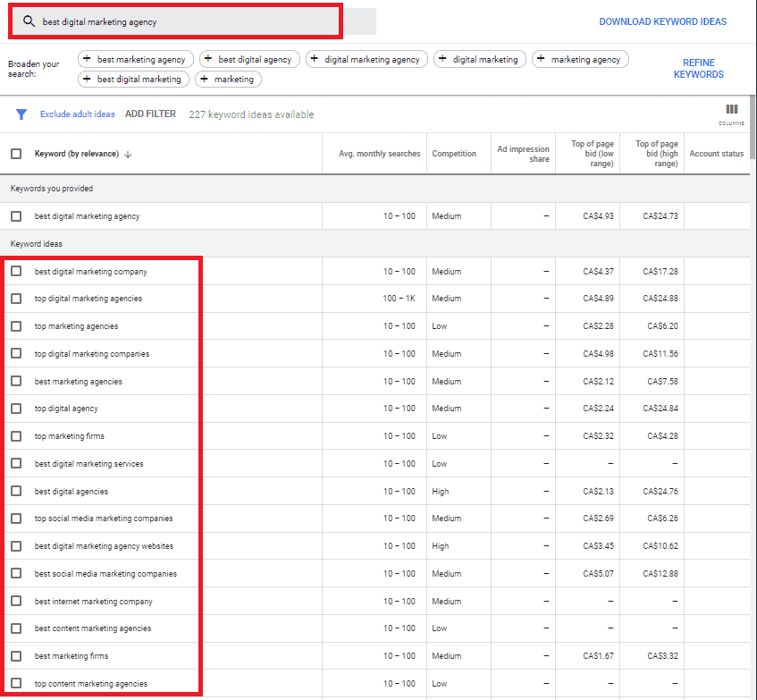Check 'best internet marketing company' checkbox
757x700 pixels.
pyautogui.click(x=16, y=601)
